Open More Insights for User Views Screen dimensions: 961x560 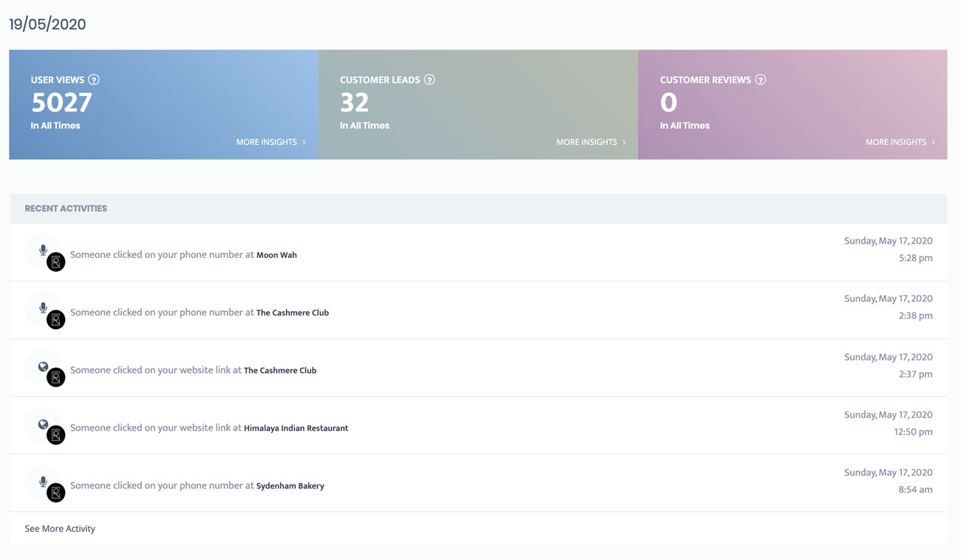(271, 142)
